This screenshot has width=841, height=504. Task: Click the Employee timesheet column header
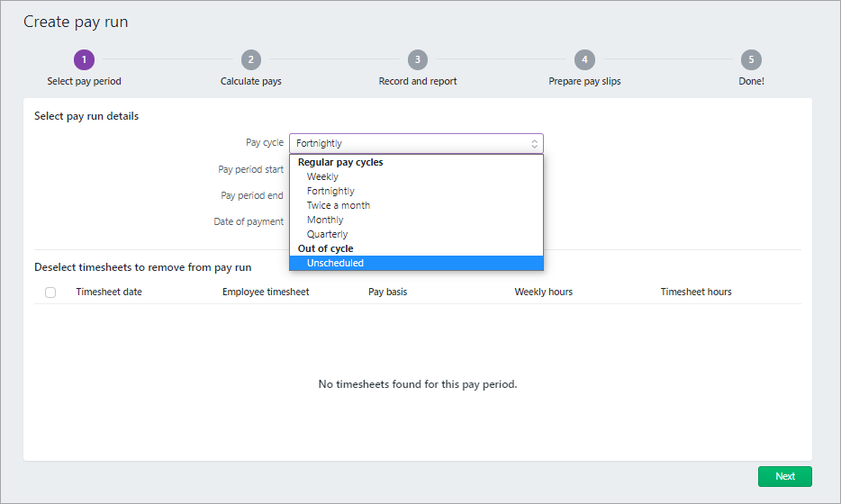click(x=266, y=292)
